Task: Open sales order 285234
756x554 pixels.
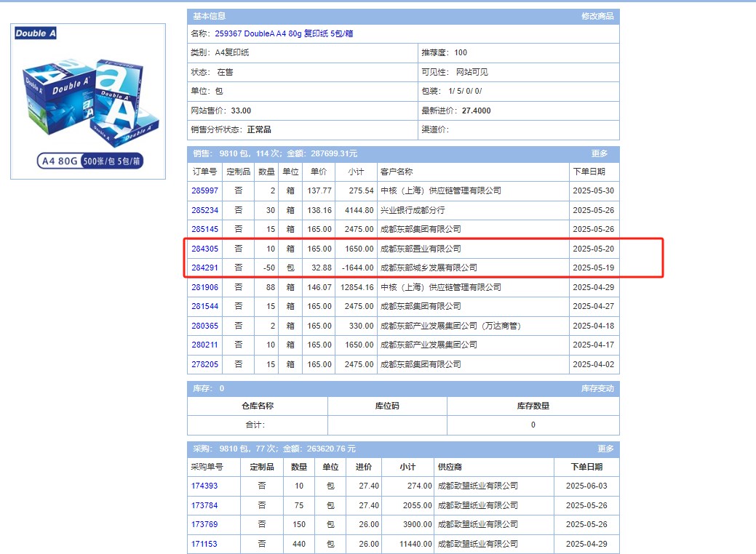Action: [x=205, y=210]
